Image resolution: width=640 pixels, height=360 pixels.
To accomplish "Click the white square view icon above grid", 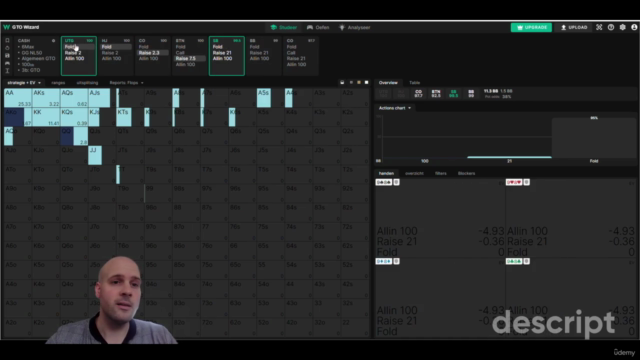I will point(367,82).
